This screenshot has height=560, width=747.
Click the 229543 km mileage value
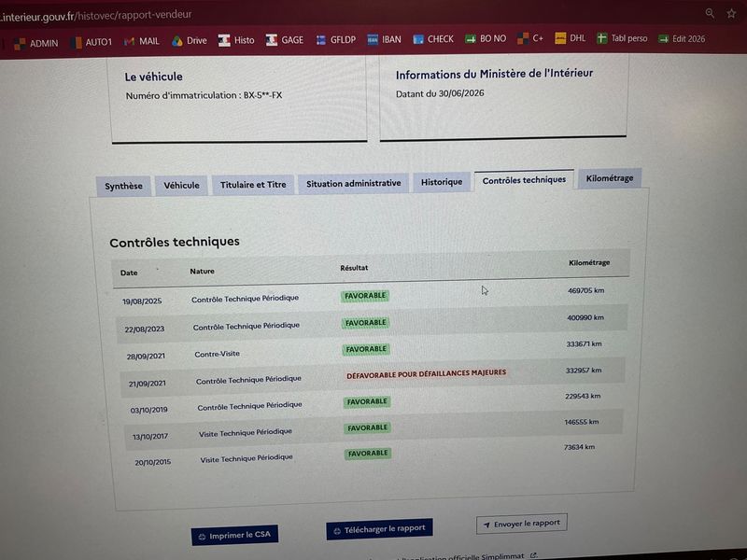[583, 396]
